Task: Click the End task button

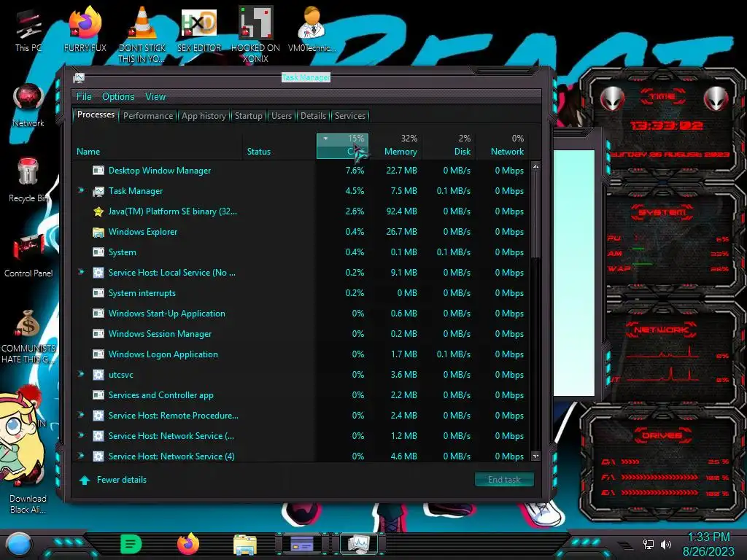Action: (x=504, y=480)
